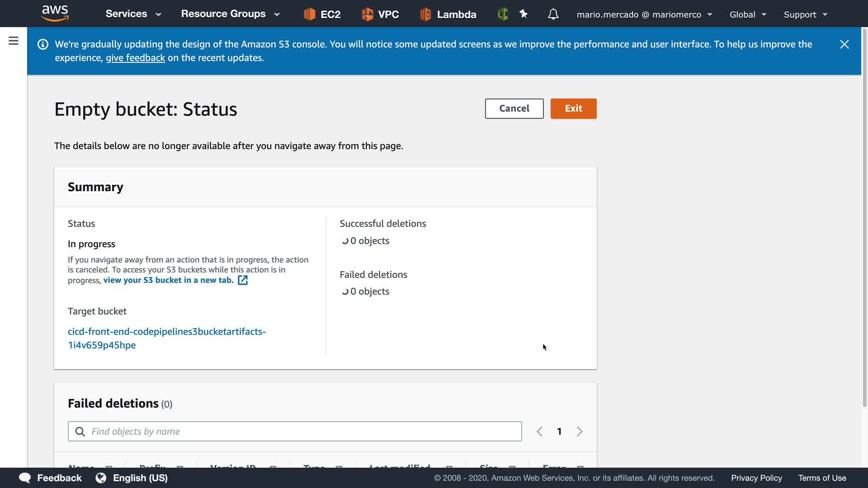Click the give feedback link in banner

(135, 58)
